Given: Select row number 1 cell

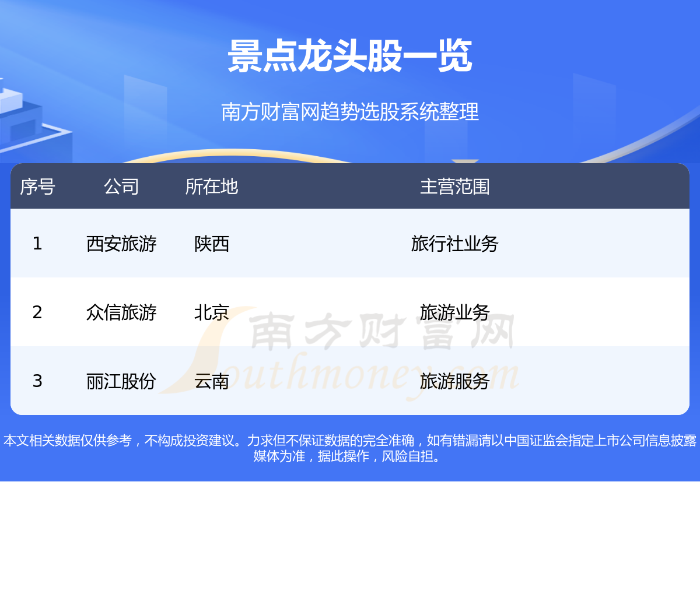Looking at the screenshot, I should pos(37,243).
